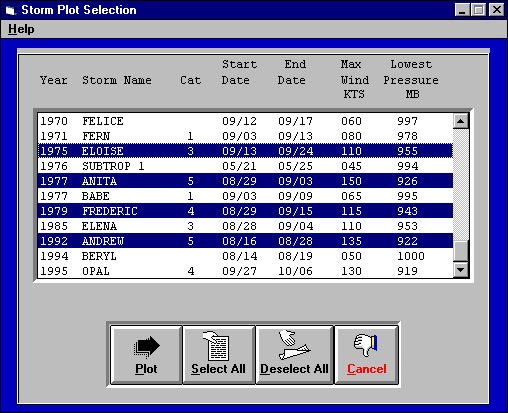508x413 pixels.
Task: Open the Help menu
Action: pyautogui.click(x=21, y=29)
